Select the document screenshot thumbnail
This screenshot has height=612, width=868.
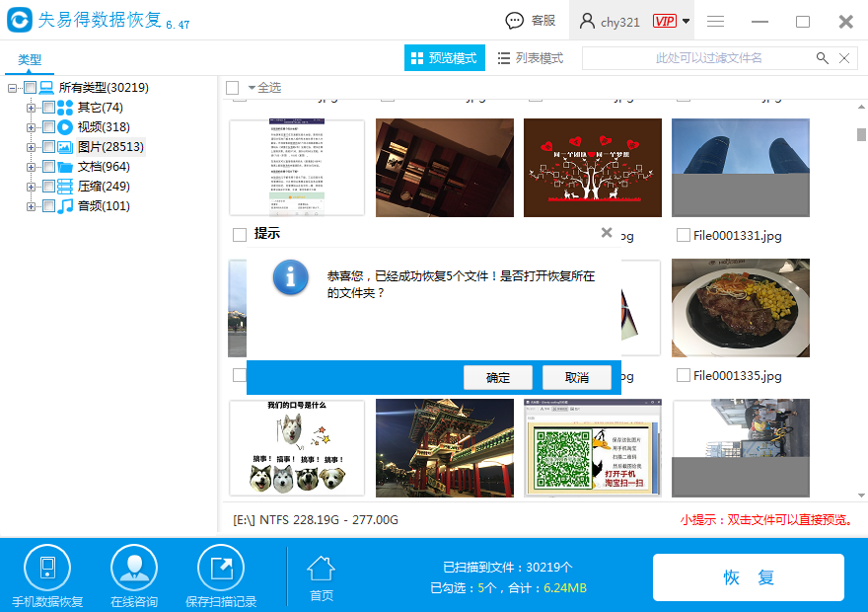[297, 167]
